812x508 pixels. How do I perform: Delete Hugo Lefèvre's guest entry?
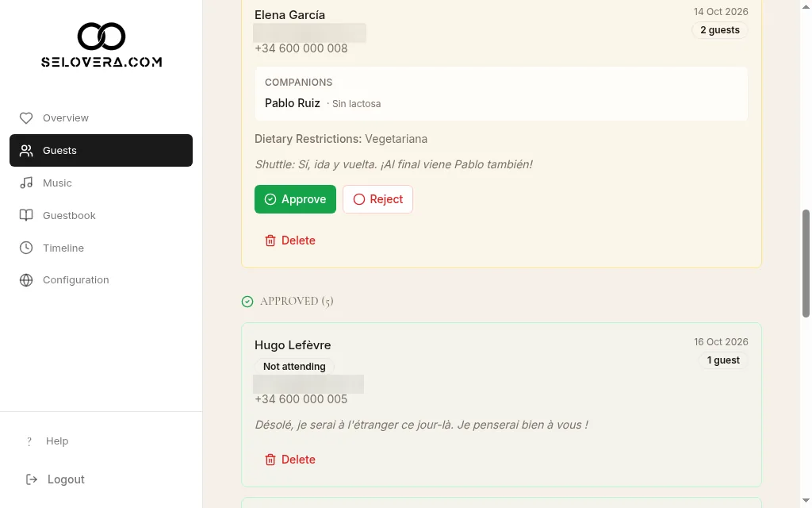click(290, 460)
